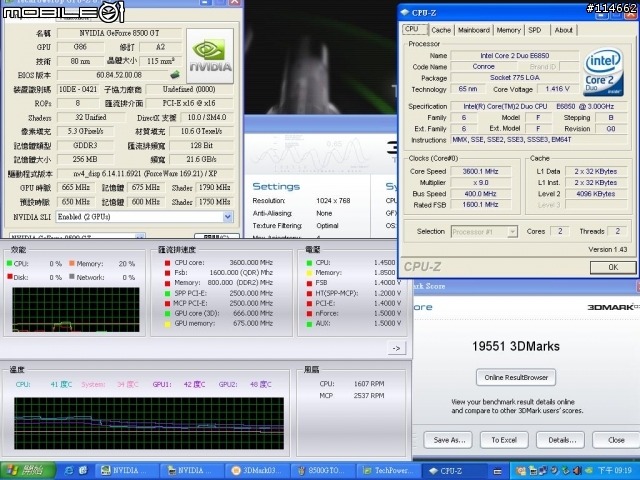The width and height of the screenshot is (640, 480).
Task: Switch to first NVIDIA taskbar window
Action: point(127,471)
